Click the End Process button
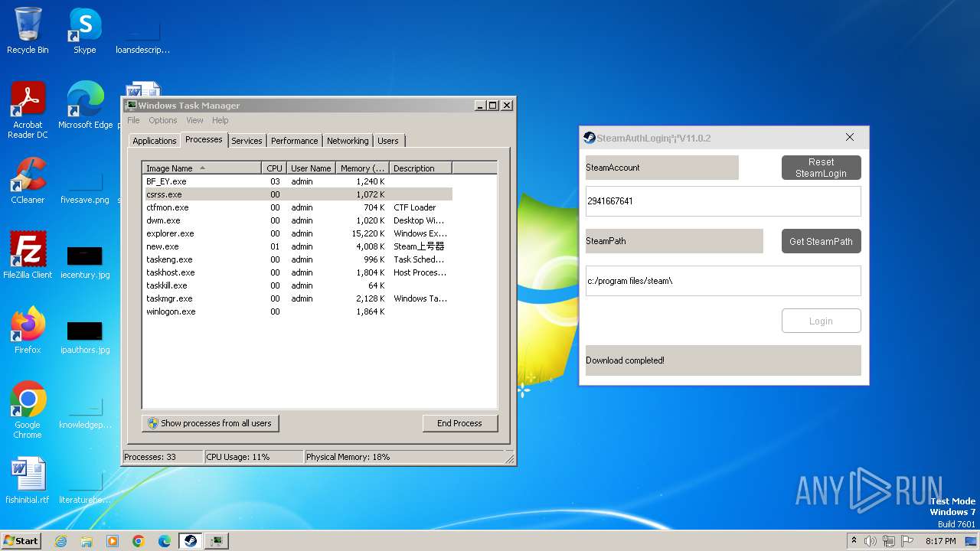Screen dimensions: 980x551 [x=459, y=423]
